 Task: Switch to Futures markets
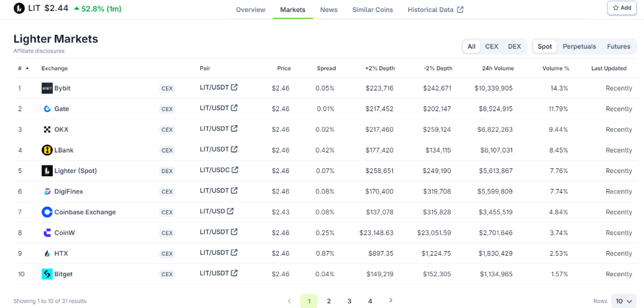pyautogui.click(x=618, y=46)
